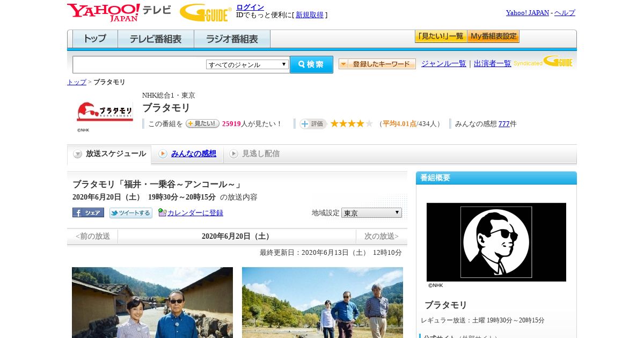644x338 pixels.
Task: Go to Yahoo! JAPAN home link
Action: coord(527,13)
